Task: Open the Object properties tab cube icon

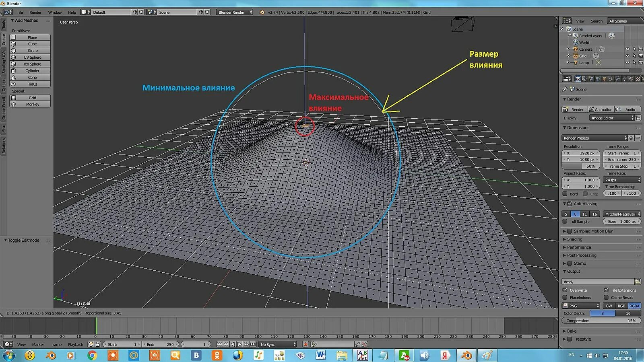Action: (604, 79)
